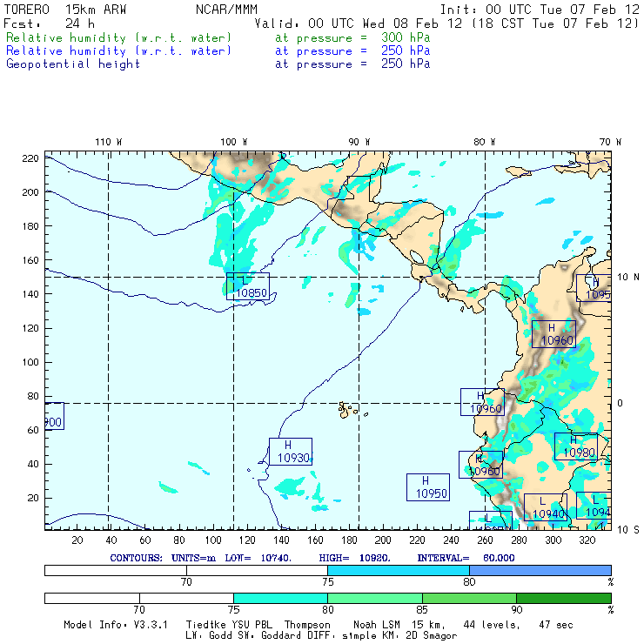Click the 10850 contour label box

click(248, 287)
